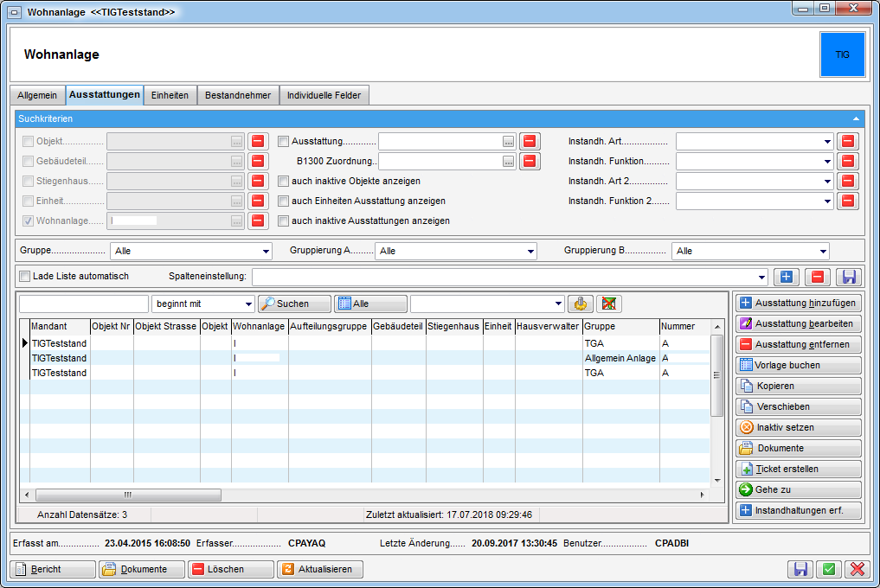
Task: Open the Gruppierung A dropdown
Action: point(530,252)
